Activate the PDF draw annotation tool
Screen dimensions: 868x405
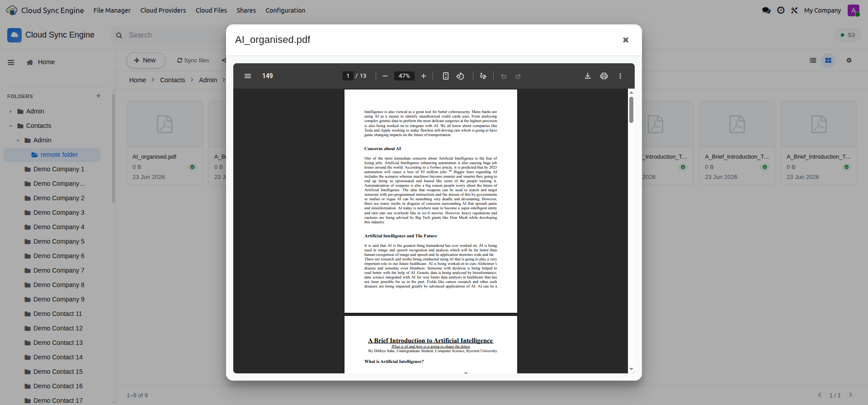coord(483,76)
